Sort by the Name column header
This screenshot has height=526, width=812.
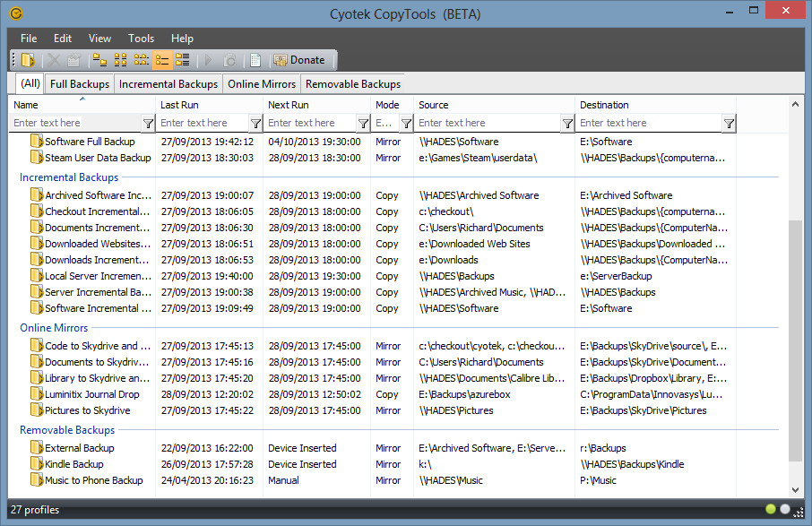[82, 105]
